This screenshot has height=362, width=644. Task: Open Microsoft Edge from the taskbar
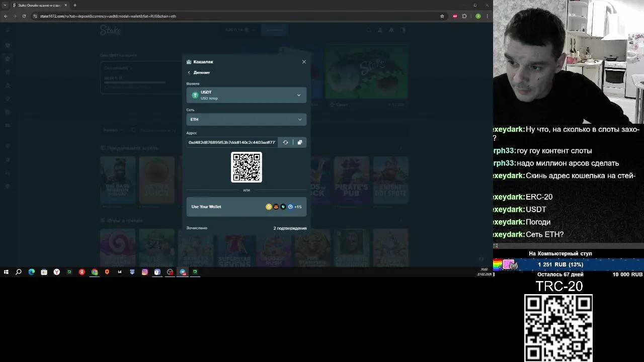pos(32,272)
